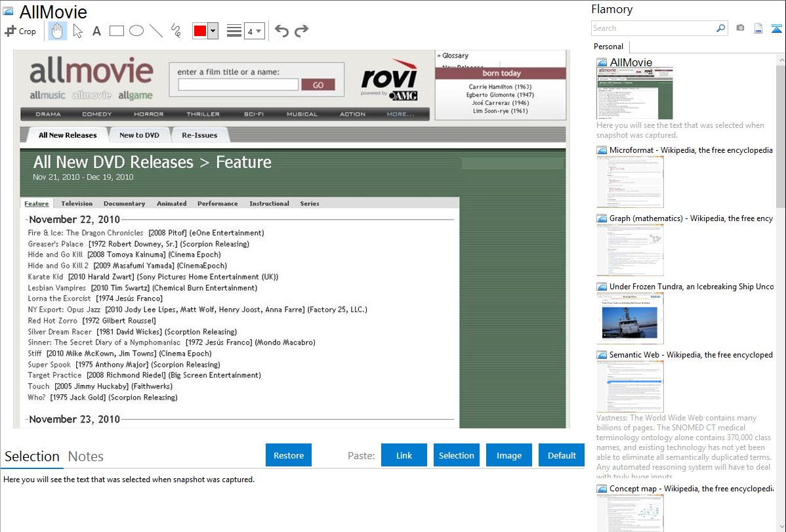786x532 pixels.
Task: Open the line width dropdown showing 4
Action: pos(255,31)
